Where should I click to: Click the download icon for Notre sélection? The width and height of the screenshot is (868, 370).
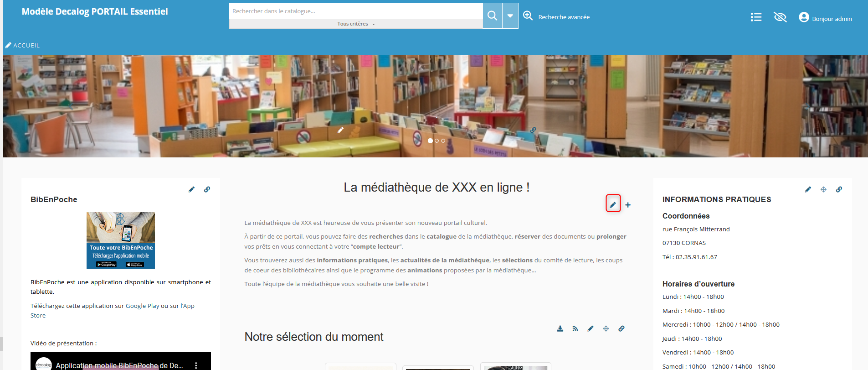[x=560, y=328]
